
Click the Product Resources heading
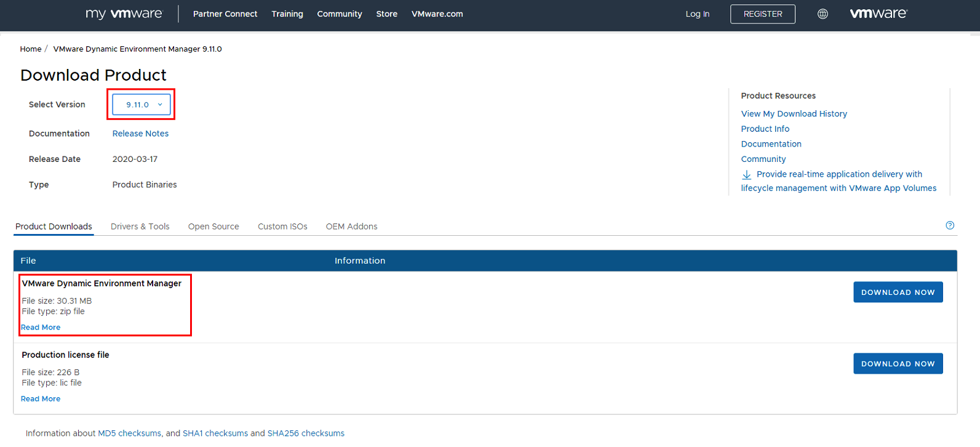(x=778, y=95)
